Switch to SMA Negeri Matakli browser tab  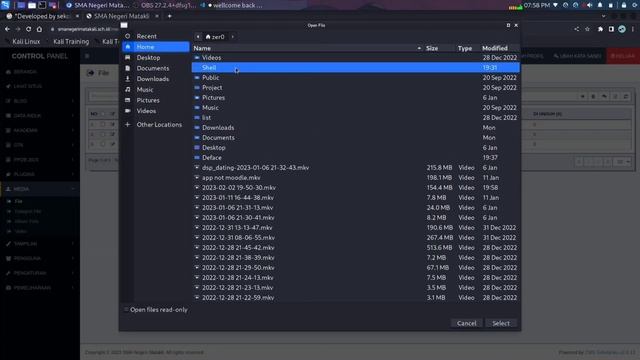tap(122, 16)
